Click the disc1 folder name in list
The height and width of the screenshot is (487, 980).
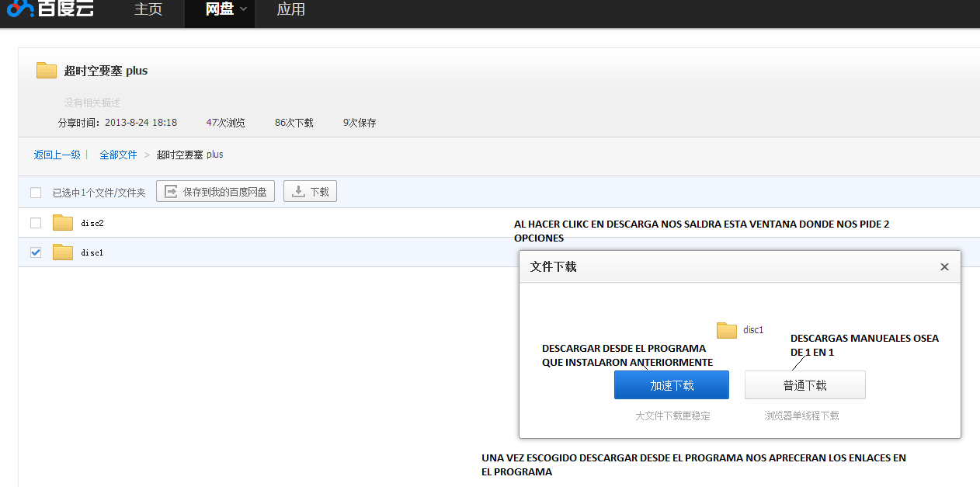(x=92, y=252)
